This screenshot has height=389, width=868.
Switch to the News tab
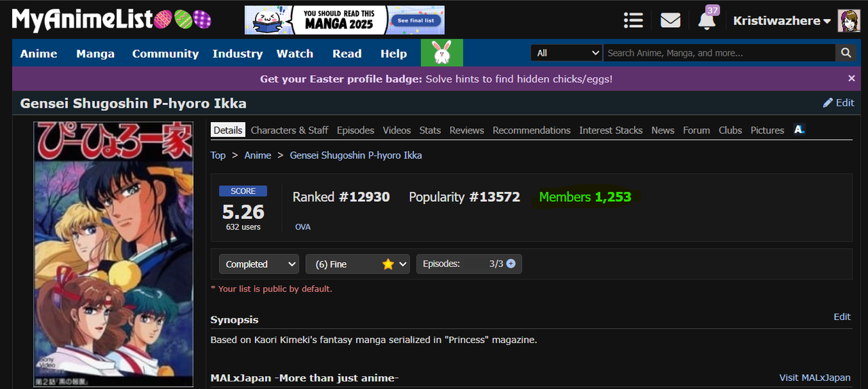663,130
